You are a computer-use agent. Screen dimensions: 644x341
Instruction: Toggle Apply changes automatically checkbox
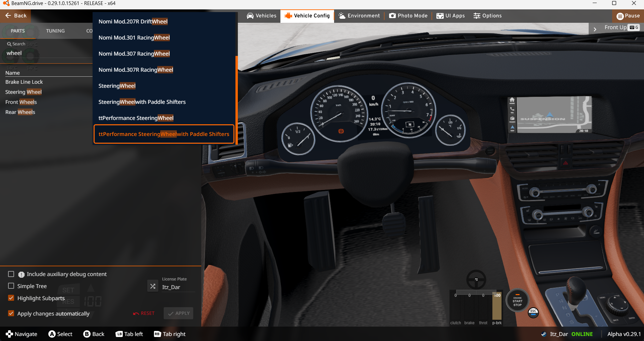(11, 314)
